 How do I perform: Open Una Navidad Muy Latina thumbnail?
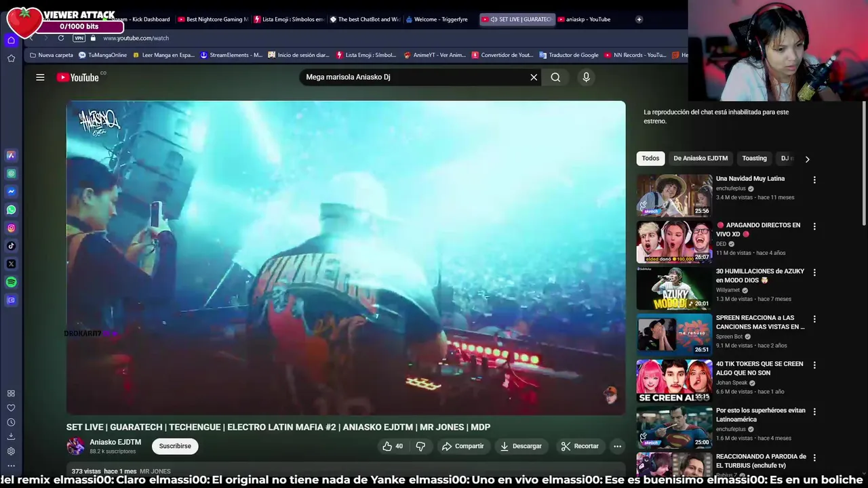(674, 196)
